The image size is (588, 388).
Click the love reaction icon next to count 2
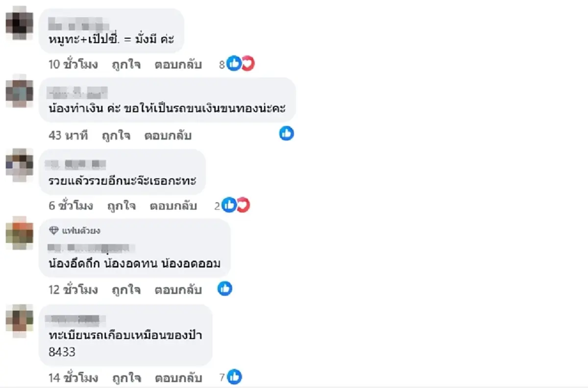tap(243, 205)
